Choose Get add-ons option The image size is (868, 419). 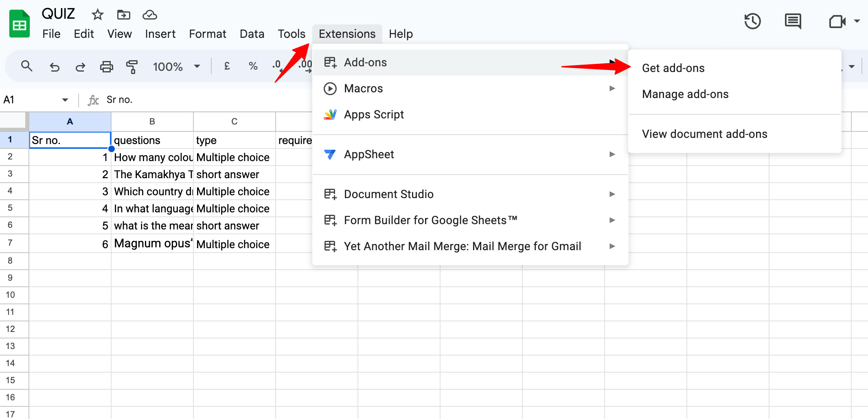click(673, 68)
